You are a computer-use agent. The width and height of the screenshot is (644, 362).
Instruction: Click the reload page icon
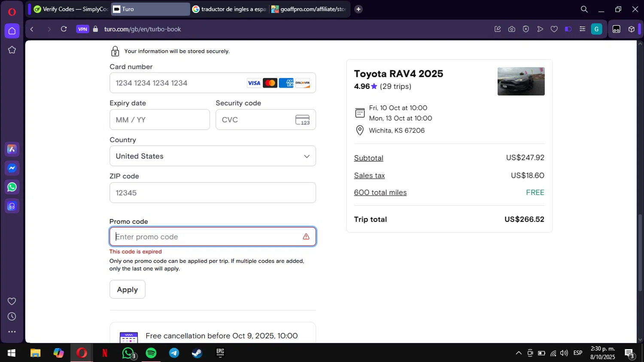pyautogui.click(x=64, y=29)
